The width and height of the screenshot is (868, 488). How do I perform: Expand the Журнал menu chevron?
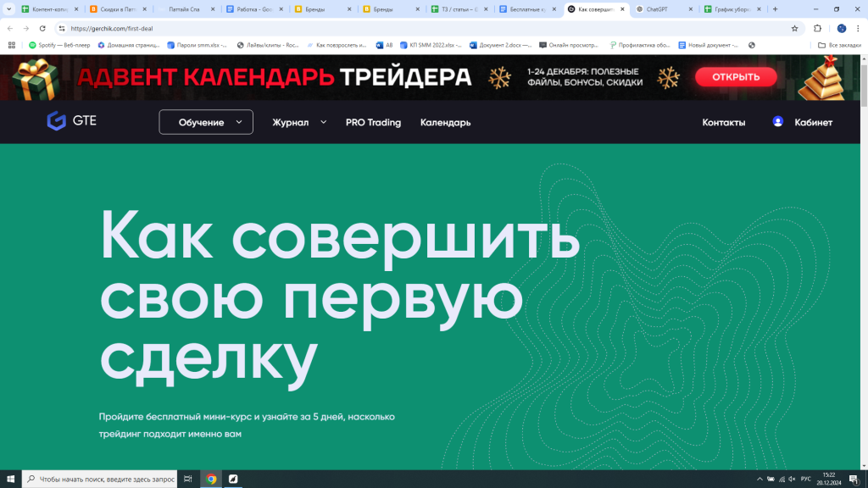click(x=323, y=122)
